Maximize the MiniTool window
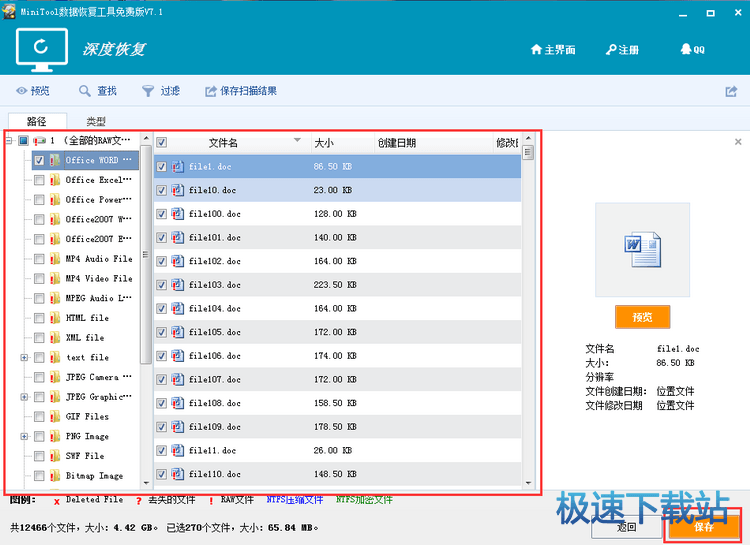Image resolution: width=750 pixels, height=545 pixels. pos(710,13)
